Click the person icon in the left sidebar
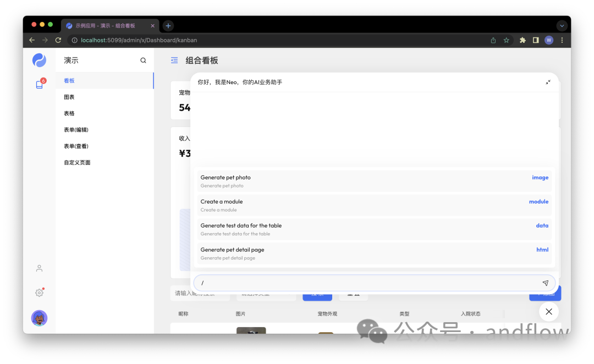 (x=39, y=268)
